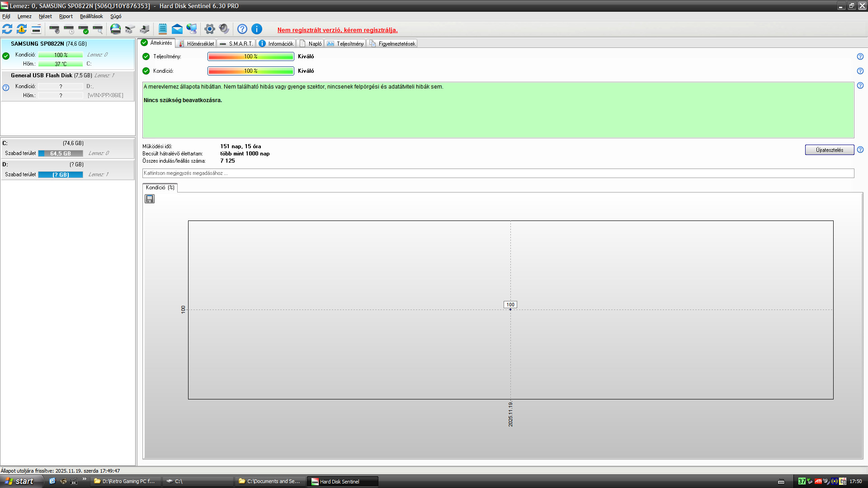Click the C: drive free space bar

click(x=61, y=153)
